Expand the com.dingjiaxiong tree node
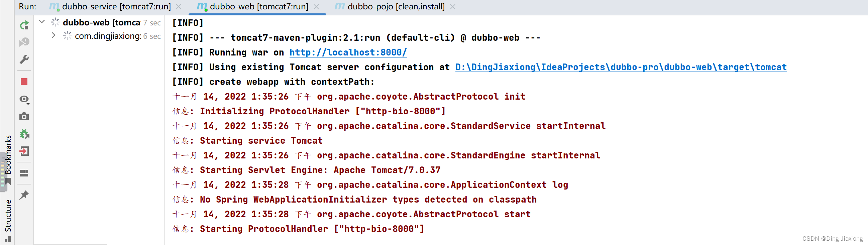868x245 pixels. (x=53, y=35)
